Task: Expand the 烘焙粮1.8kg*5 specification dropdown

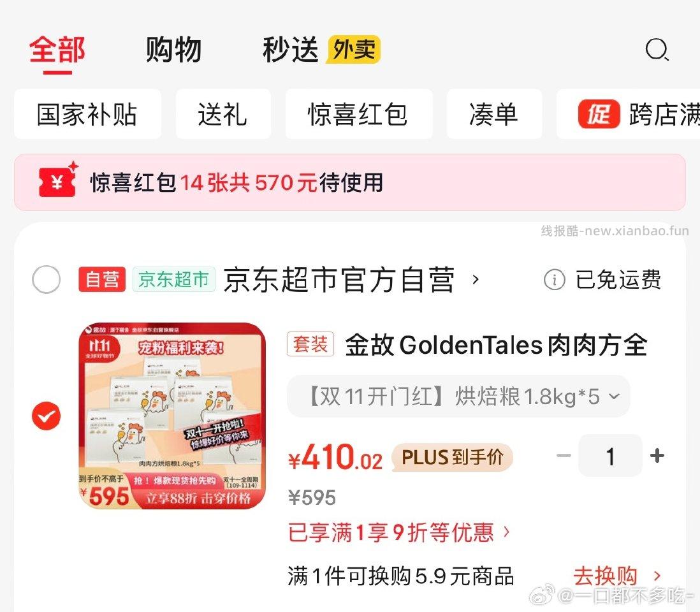Action: point(458,397)
